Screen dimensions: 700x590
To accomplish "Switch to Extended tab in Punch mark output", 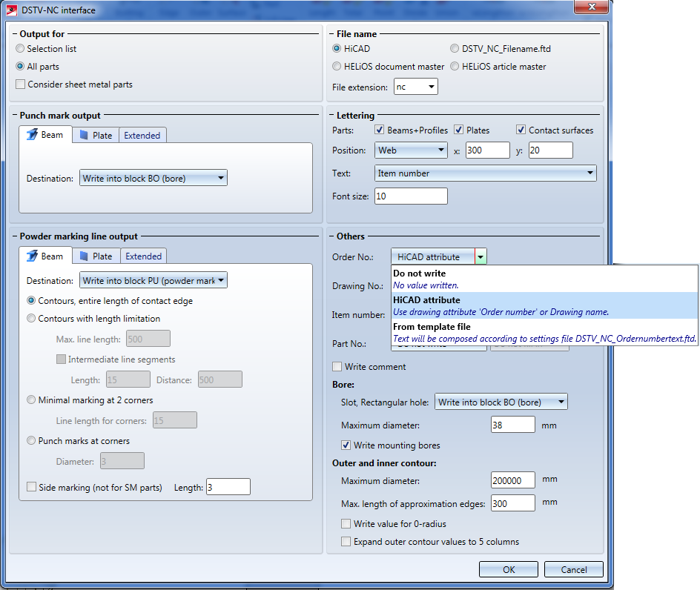I will point(142,135).
